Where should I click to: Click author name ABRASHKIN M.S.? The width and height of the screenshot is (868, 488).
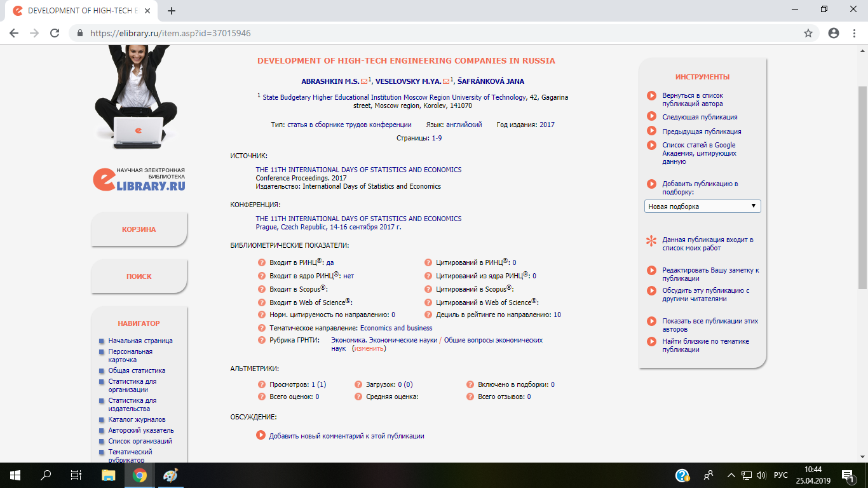(330, 81)
